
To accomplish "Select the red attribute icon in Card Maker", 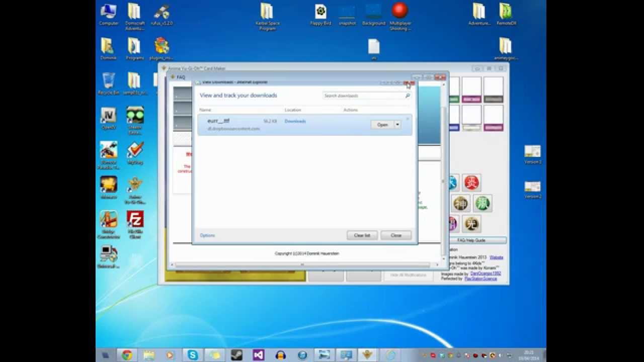I will pyautogui.click(x=471, y=183).
